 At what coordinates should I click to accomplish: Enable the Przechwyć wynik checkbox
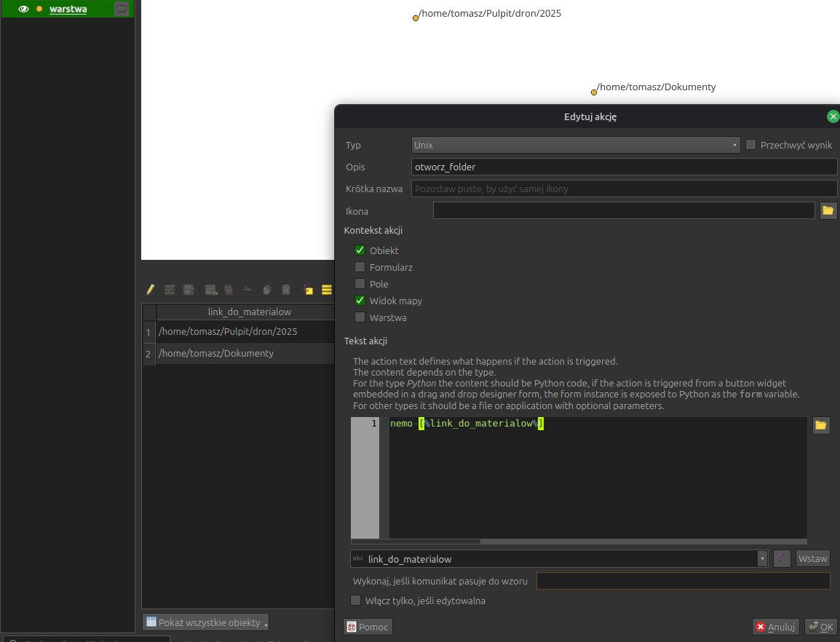(x=751, y=145)
